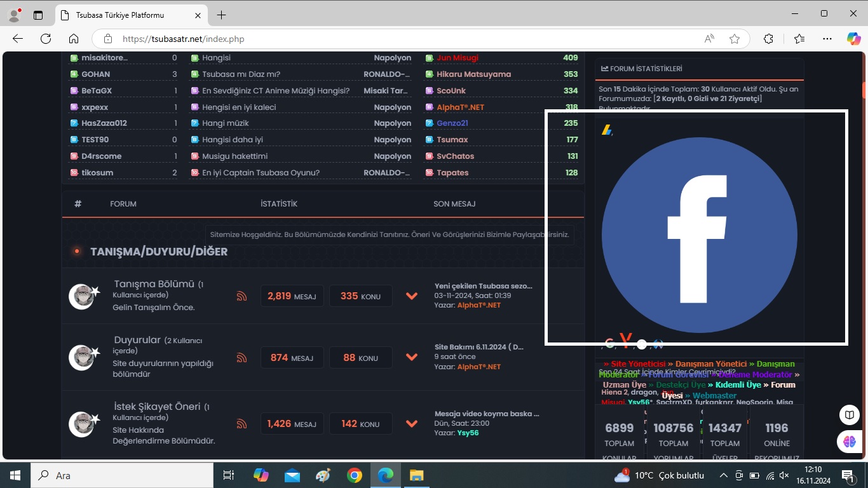Open Copilot in the Edge toolbar

point(853,39)
